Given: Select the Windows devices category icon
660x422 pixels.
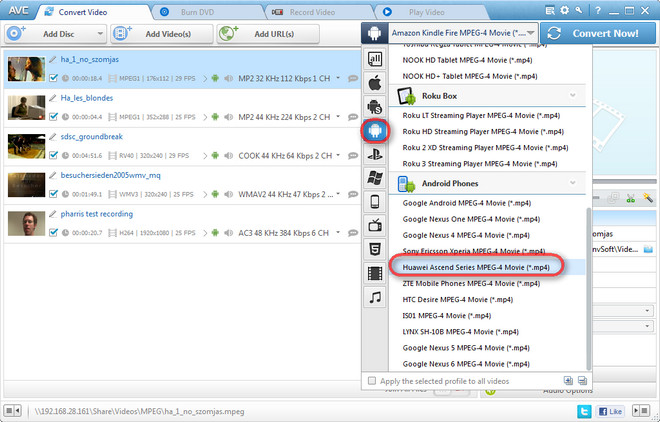Looking at the screenshot, I should [x=375, y=178].
